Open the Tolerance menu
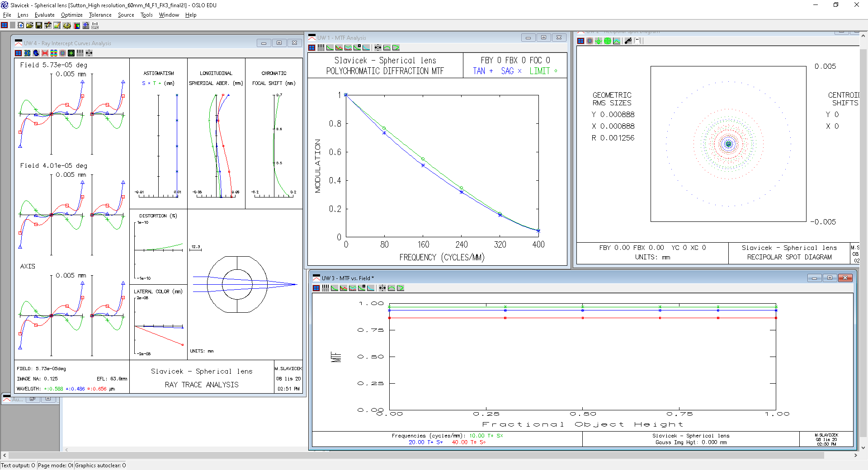The width and height of the screenshot is (868, 470). (100, 15)
